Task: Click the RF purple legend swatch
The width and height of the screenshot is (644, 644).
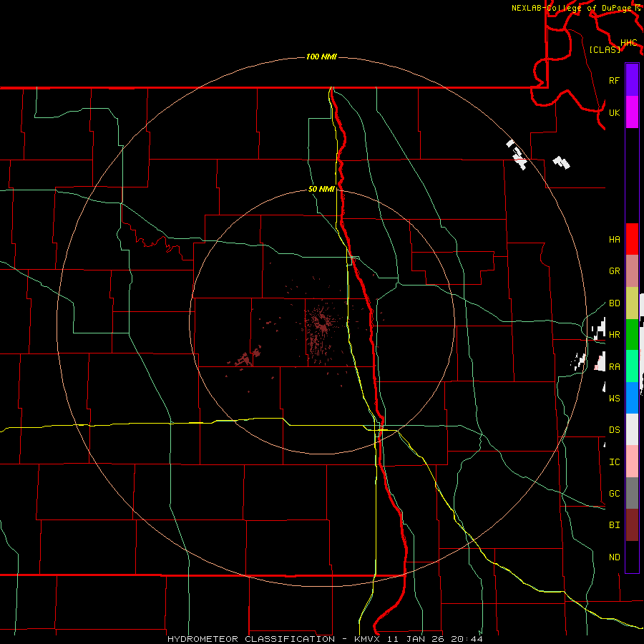Action: point(632,80)
